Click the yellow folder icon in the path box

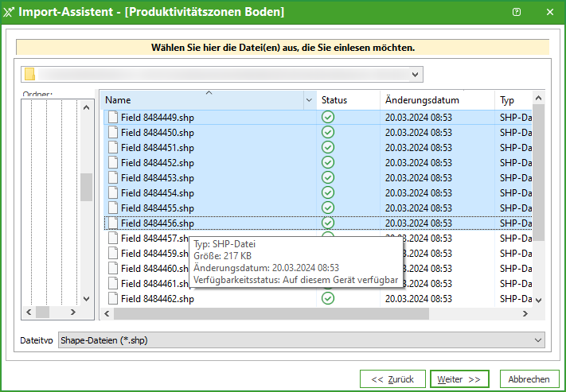(x=29, y=75)
